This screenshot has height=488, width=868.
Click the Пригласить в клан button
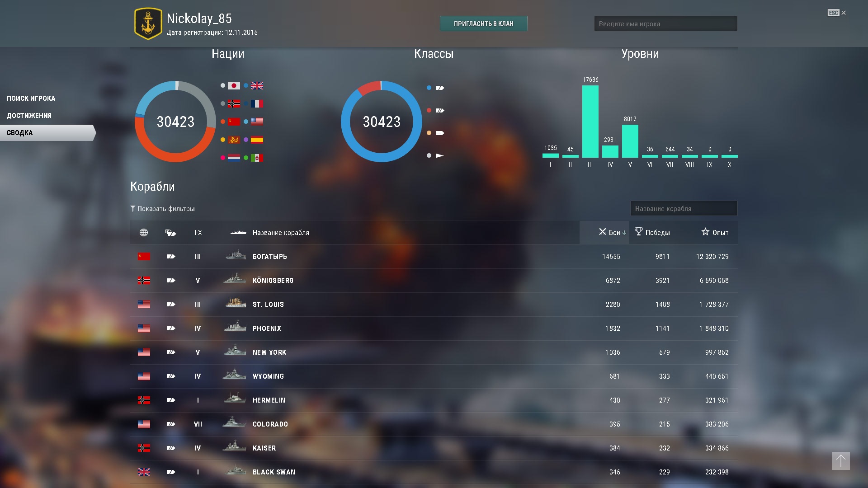[x=484, y=23]
